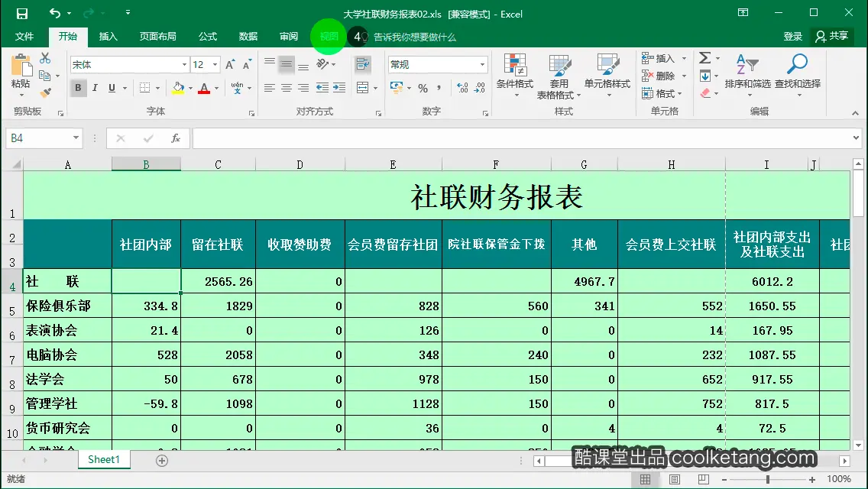The image size is (868, 489).
Task: Open Cell Styles (单元格样式)
Action: click(x=607, y=76)
